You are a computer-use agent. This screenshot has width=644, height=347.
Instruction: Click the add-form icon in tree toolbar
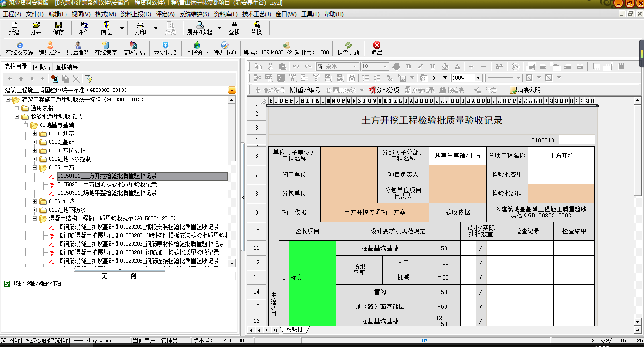click(54, 79)
